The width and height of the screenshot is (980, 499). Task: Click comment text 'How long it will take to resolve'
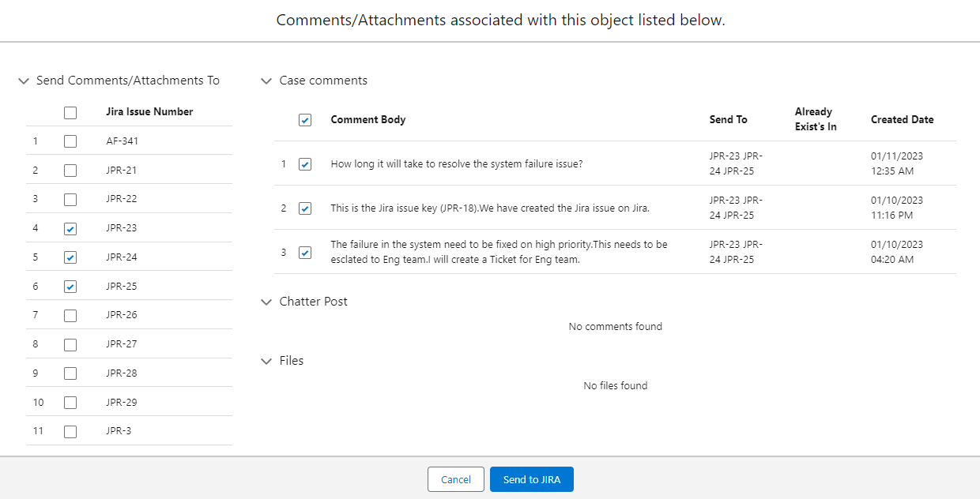pyautogui.click(x=457, y=164)
